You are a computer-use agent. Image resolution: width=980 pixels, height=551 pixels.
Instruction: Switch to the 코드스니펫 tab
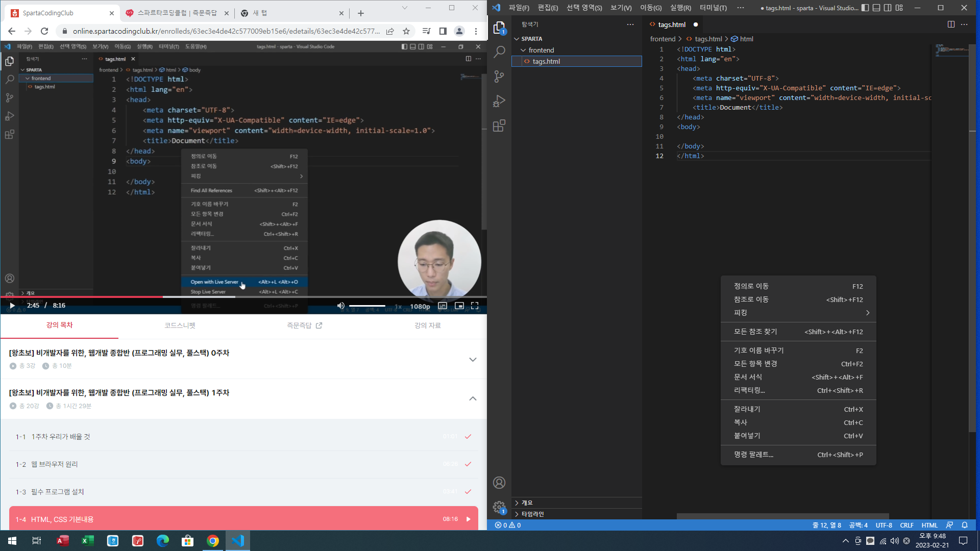click(180, 325)
